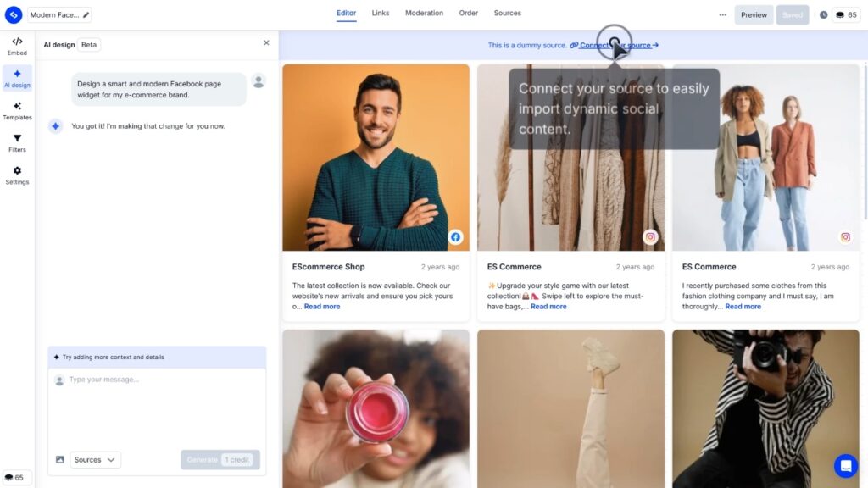Image resolution: width=868 pixels, height=488 pixels.
Task: Select the AI design sidebar icon
Action: point(17,77)
